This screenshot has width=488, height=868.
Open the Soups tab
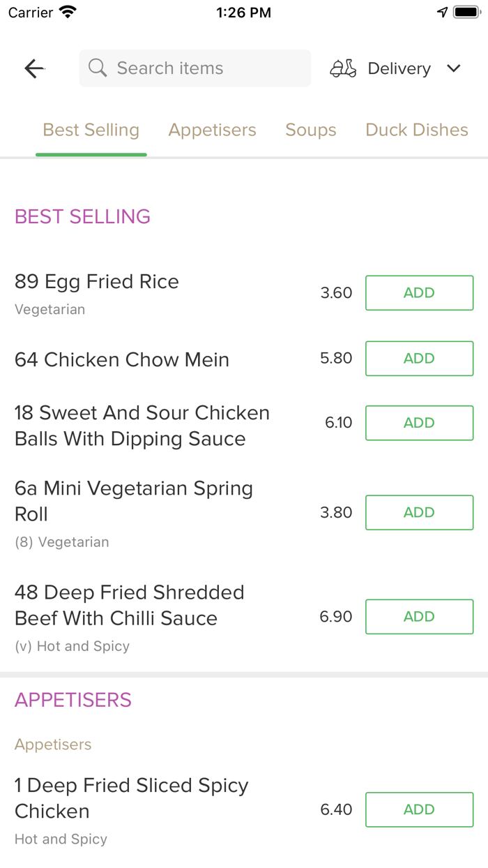[311, 130]
